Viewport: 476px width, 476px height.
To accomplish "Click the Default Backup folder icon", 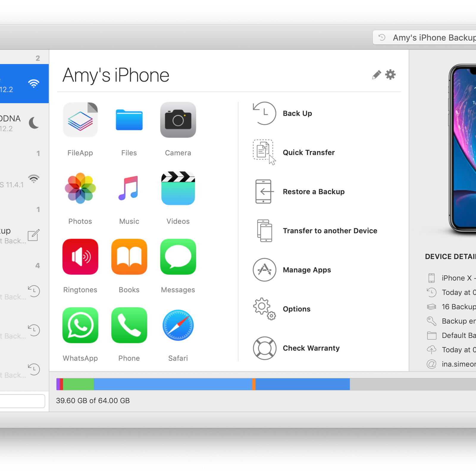I will pos(431,336).
